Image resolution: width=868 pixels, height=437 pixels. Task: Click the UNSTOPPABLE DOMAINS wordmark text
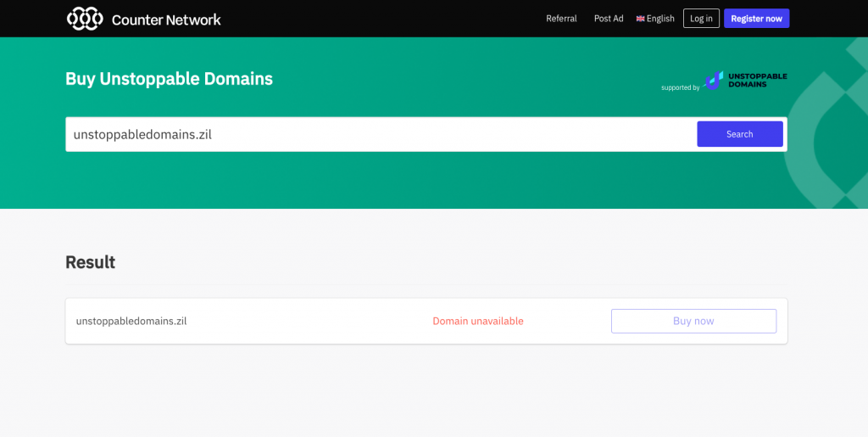[x=758, y=80]
